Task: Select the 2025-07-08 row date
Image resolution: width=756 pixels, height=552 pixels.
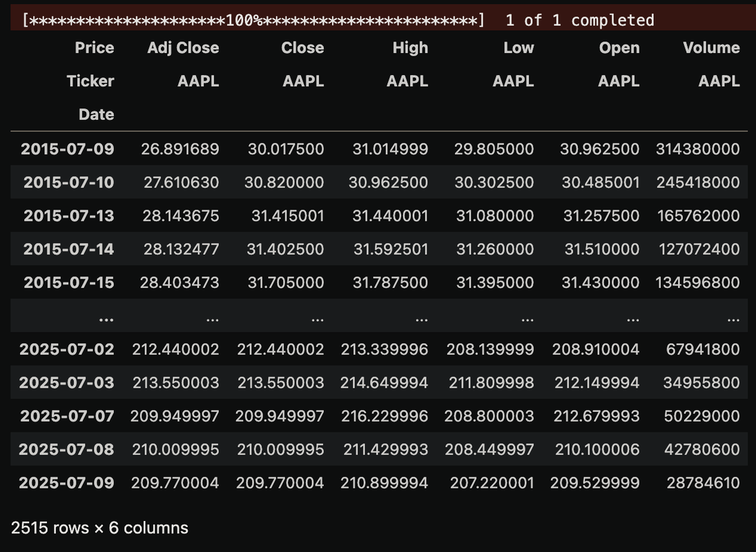Action: point(66,449)
